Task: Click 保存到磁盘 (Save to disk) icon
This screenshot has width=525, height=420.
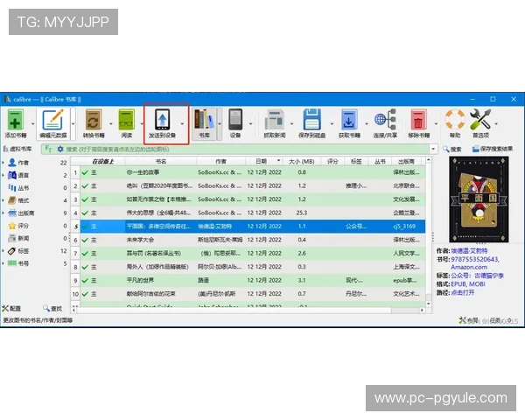Action: pos(311,120)
